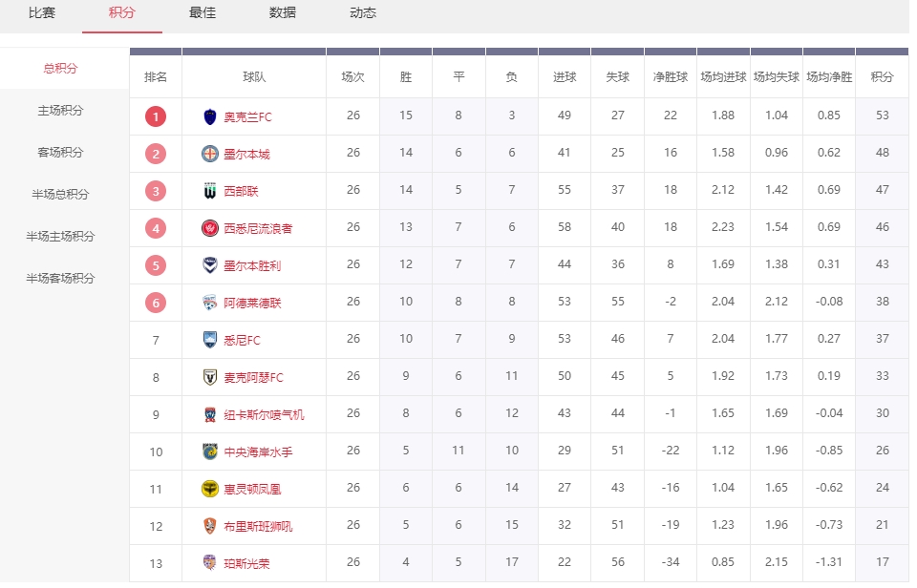Click the 墨尔本城 club logo

210,154
